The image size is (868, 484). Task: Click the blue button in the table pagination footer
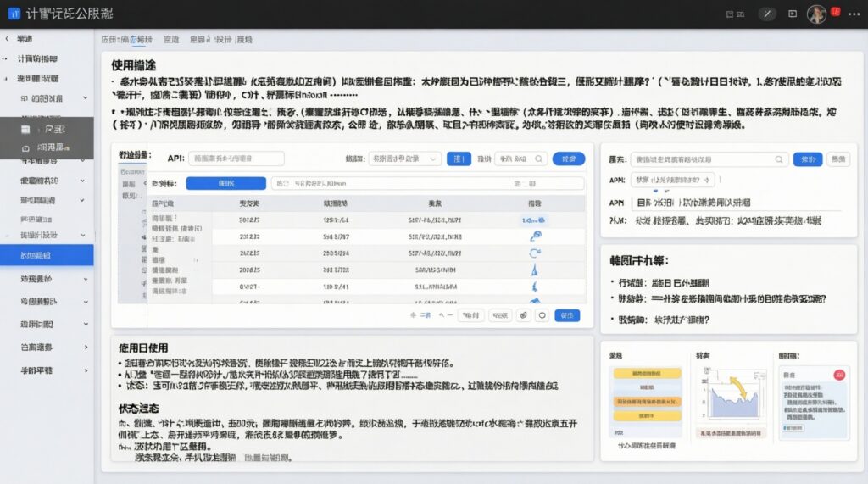tap(567, 314)
